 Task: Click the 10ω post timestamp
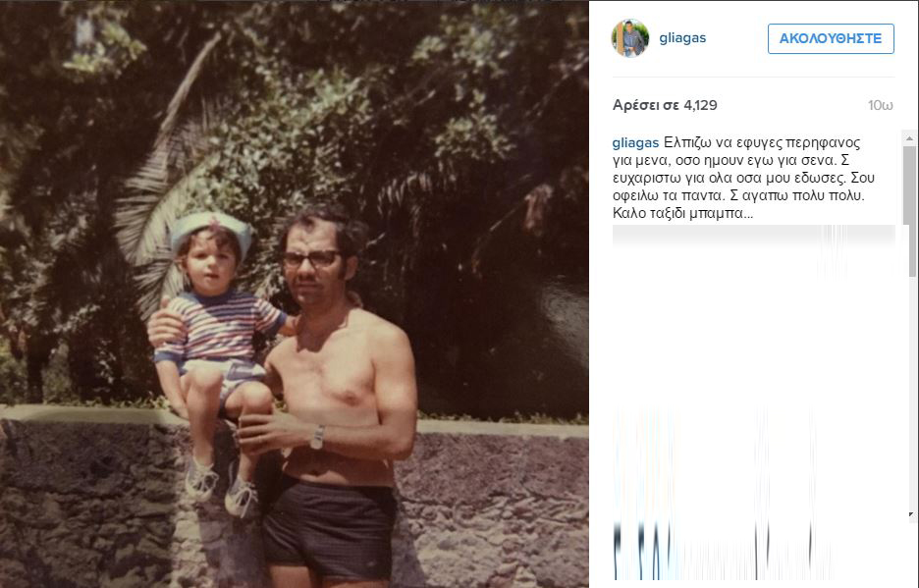[x=881, y=105]
